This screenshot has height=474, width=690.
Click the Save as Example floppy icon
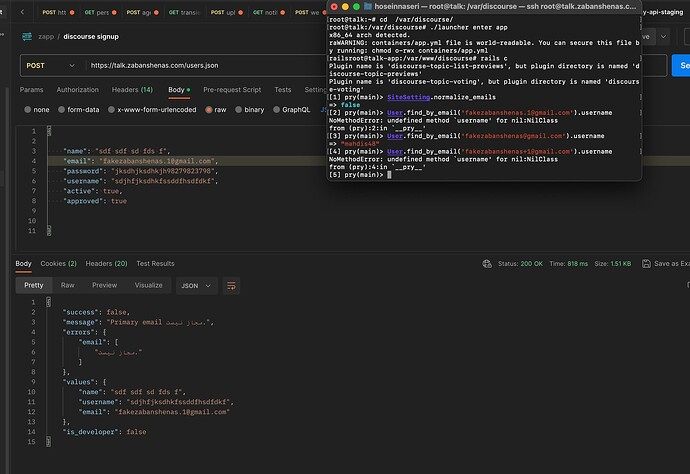[646, 264]
